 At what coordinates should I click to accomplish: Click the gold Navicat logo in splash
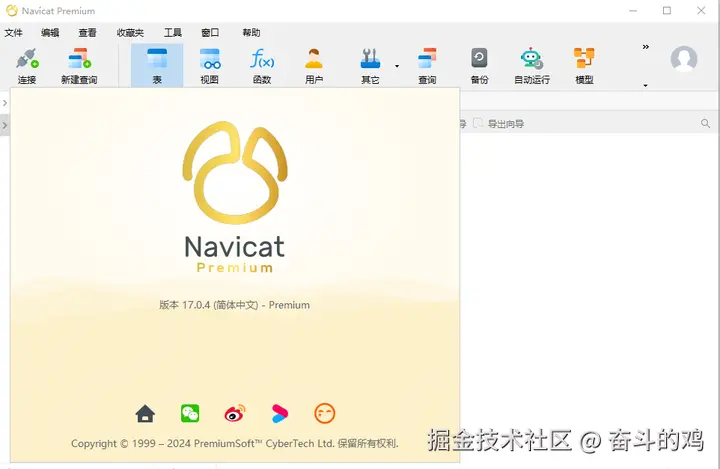pyautogui.click(x=235, y=173)
